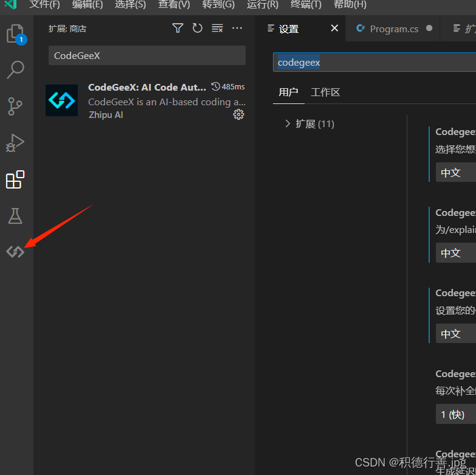Refresh the extensions marketplace list
Screen dimensions: 476x475
(x=198, y=28)
